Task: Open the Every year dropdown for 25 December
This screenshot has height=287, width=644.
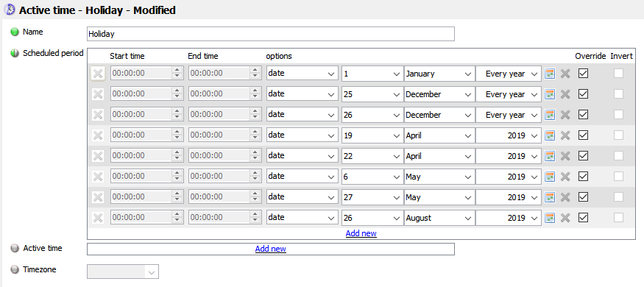Action: click(509, 94)
